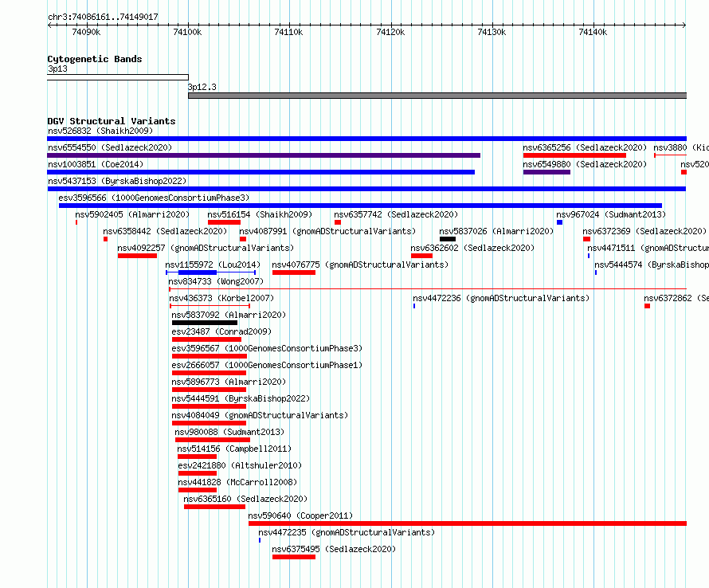Select nsv6358442 (Sedlazeck2020) label
Screen dimensions: 709x588
pyautogui.click(x=165, y=231)
